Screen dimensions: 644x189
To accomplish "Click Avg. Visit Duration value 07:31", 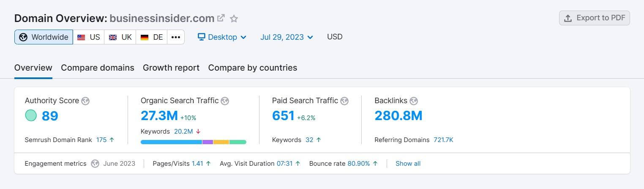I will 284,164.
